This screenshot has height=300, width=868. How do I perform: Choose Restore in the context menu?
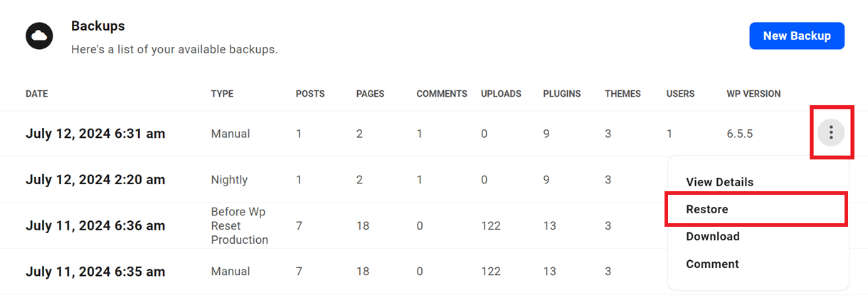point(707,209)
